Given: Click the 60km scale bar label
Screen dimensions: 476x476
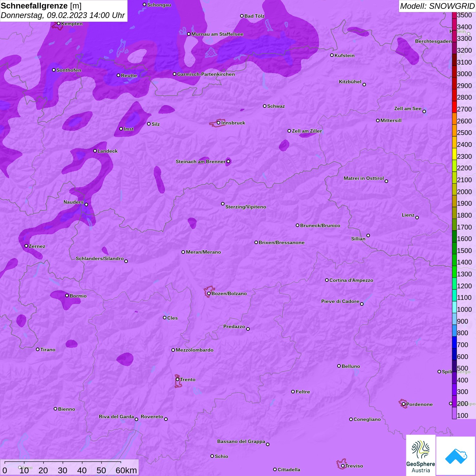Looking at the screenshot, I should click(126, 470).
